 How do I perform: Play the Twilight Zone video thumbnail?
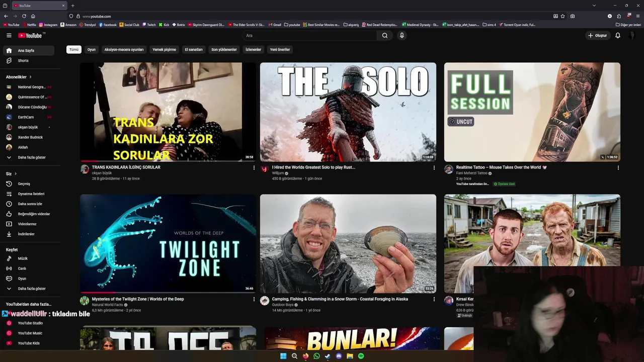[x=168, y=243]
